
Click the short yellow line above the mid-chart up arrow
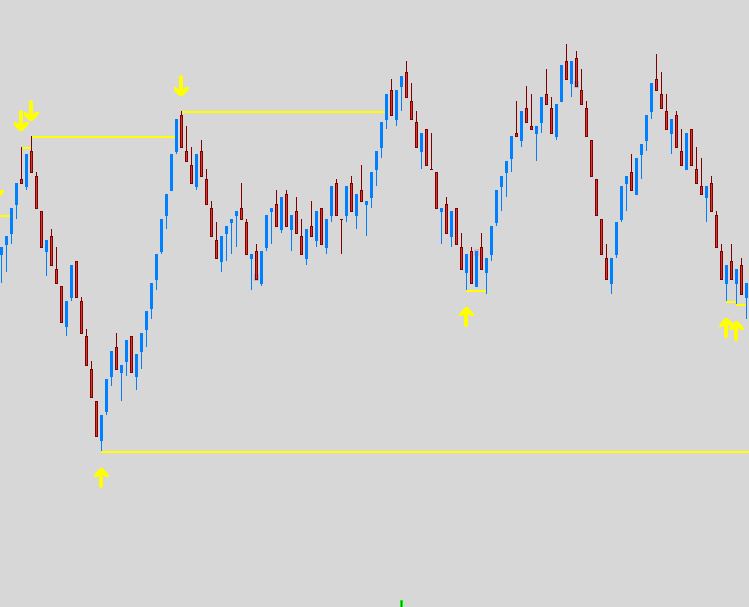(476, 291)
